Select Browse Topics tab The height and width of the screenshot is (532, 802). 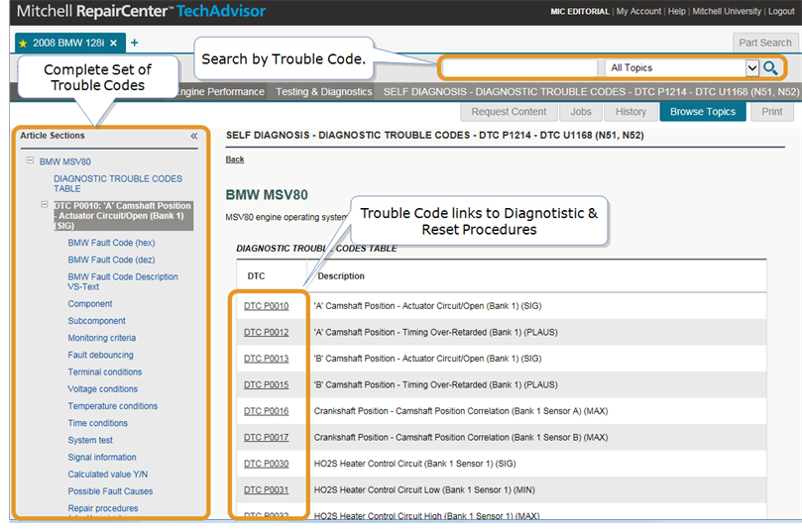703,112
